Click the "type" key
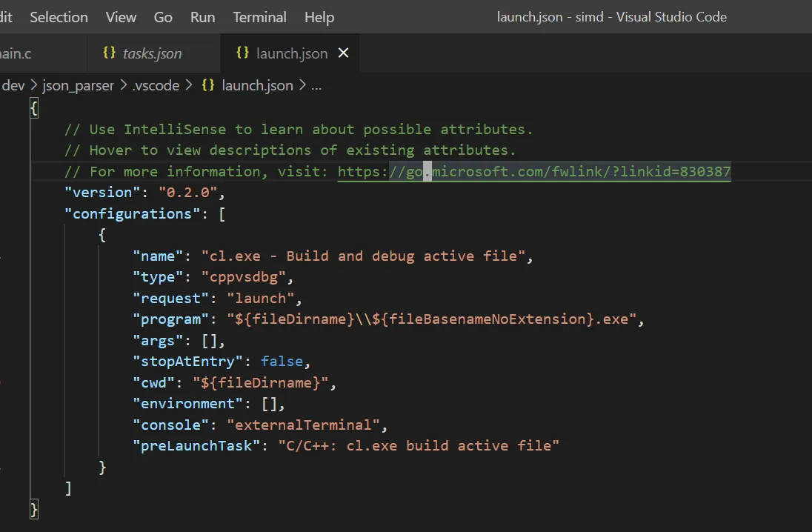The width and height of the screenshot is (812, 532). [158, 277]
